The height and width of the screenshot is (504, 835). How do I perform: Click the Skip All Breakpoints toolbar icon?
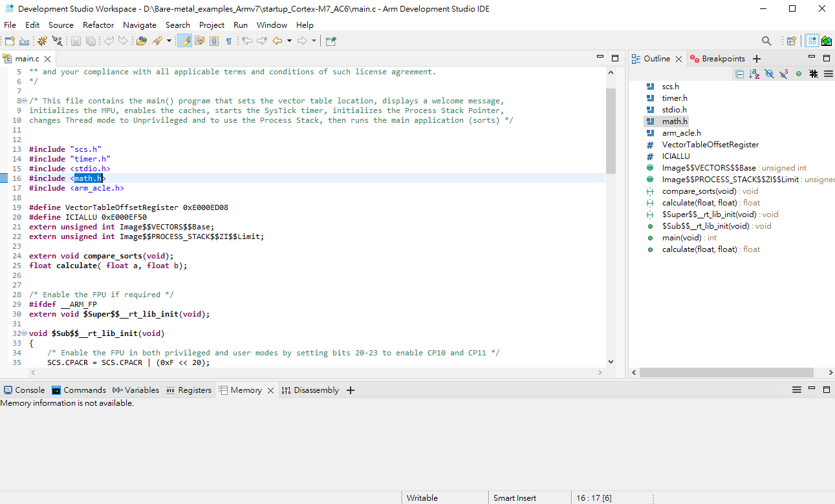[57, 41]
